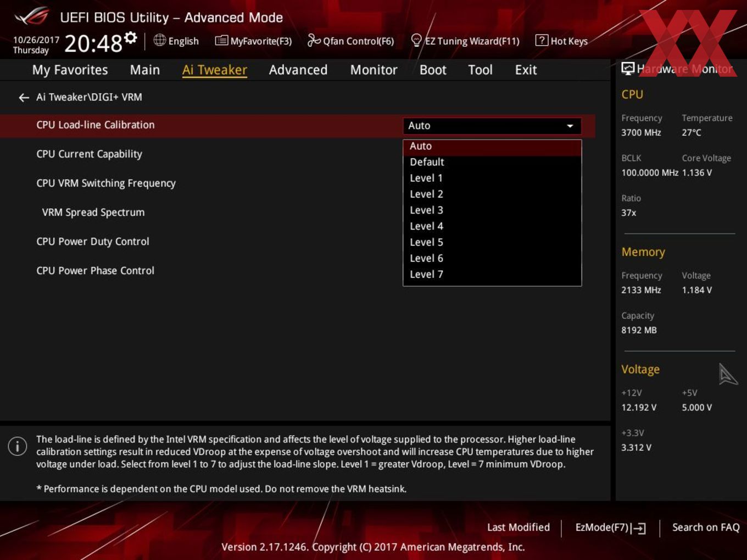Image resolution: width=747 pixels, height=560 pixels.
Task: Select Auto in the dropdown list
Action: point(492,146)
